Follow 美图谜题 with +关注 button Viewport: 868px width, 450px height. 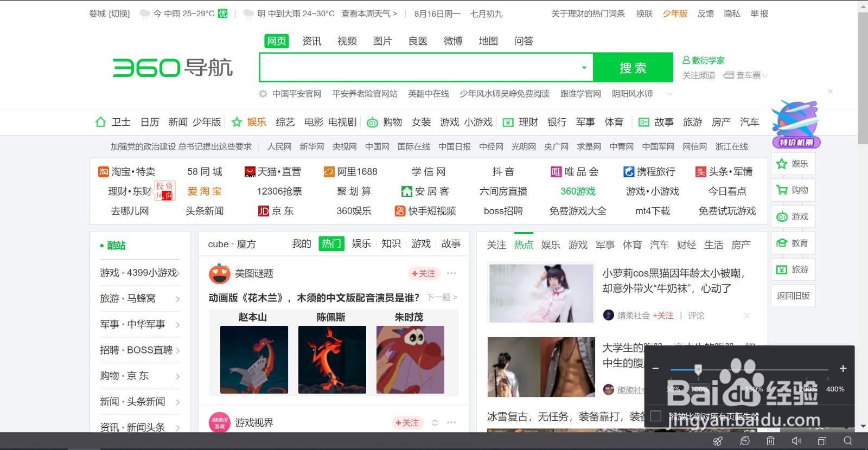(424, 274)
